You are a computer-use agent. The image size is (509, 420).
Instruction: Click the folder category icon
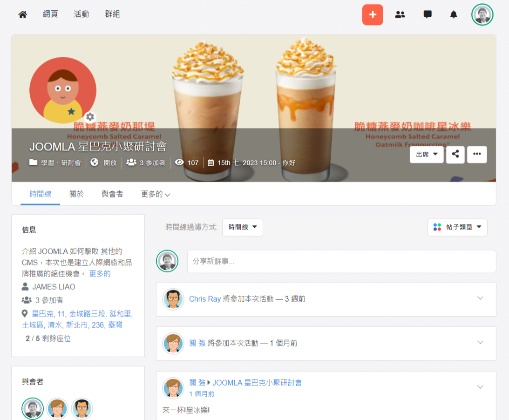(x=33, y=163)
